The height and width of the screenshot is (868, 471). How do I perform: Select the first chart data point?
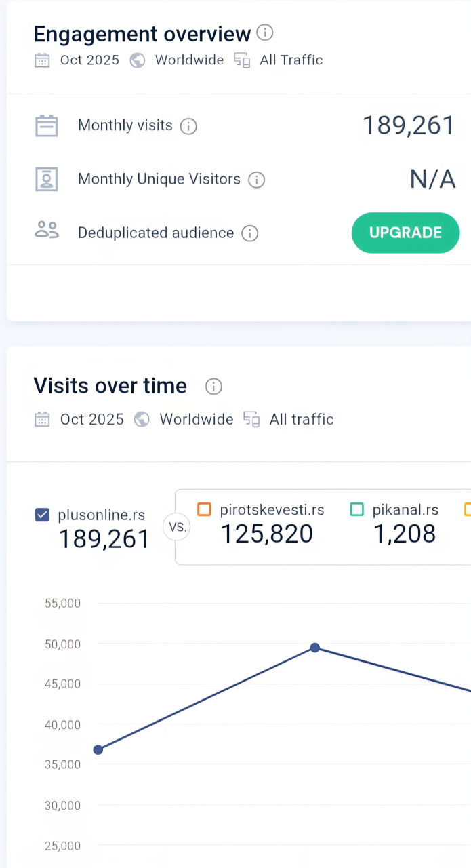point(98,749)
